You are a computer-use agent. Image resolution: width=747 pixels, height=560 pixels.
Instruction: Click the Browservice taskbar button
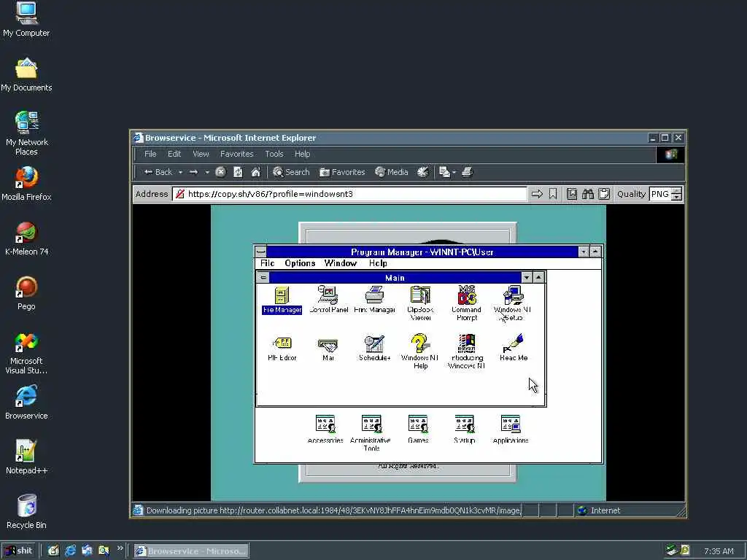click(x=191, y=551)
